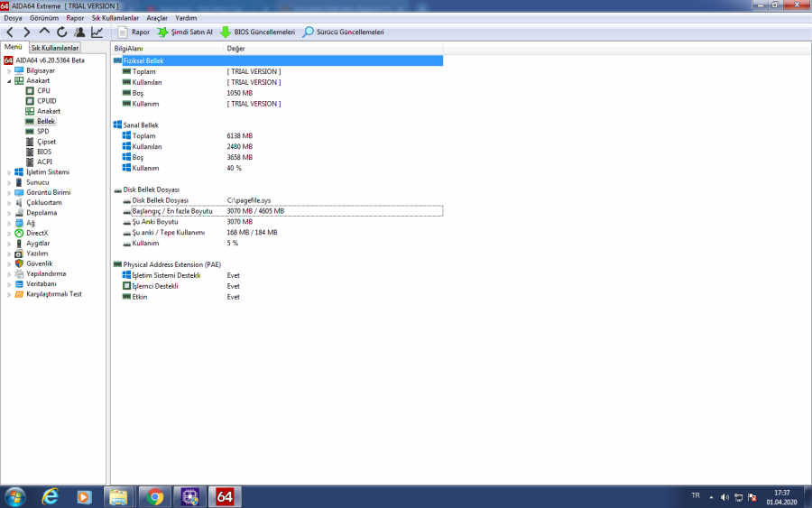Select the Sanal Bellek group row
The image size is (812, 508).
tap(278, 125)
